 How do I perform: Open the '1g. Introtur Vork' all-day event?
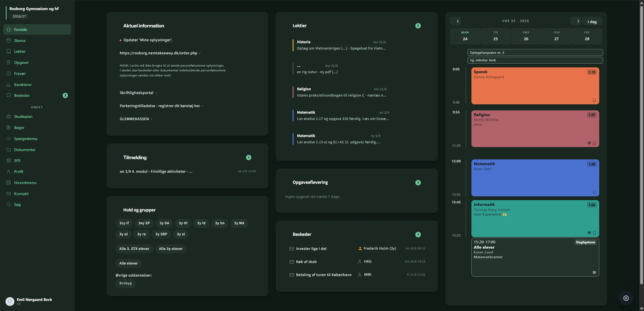[x=535, y=60]
